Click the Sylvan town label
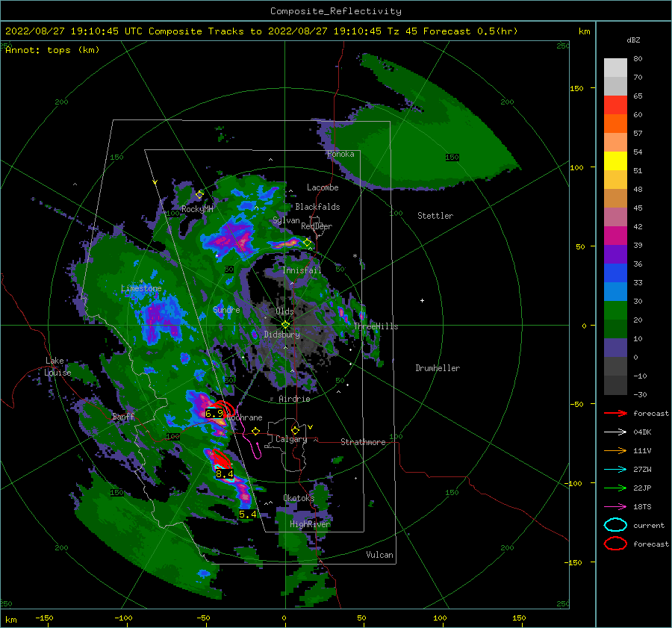 pyautogui.click(x=286, y=220)
